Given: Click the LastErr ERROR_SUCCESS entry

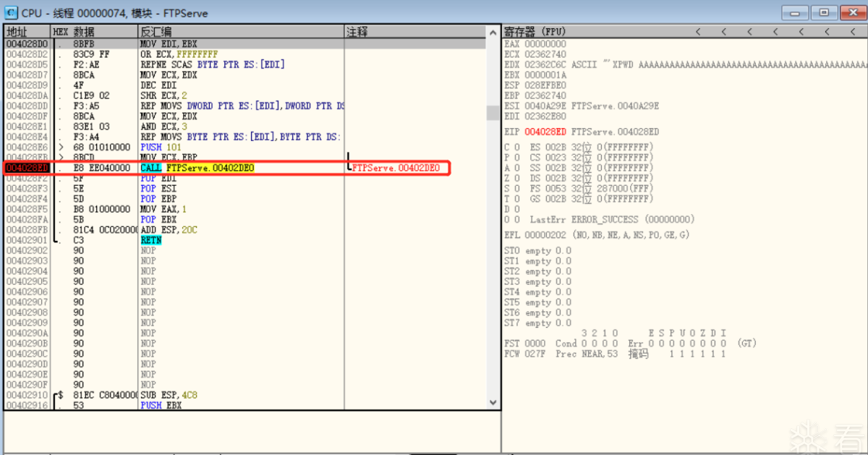Looking at the screenshot, I should click(x=612, y=219).
